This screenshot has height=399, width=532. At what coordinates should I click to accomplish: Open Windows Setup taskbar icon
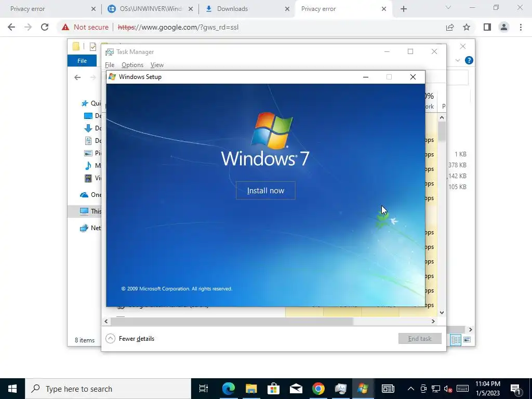(x=363, y=389)
